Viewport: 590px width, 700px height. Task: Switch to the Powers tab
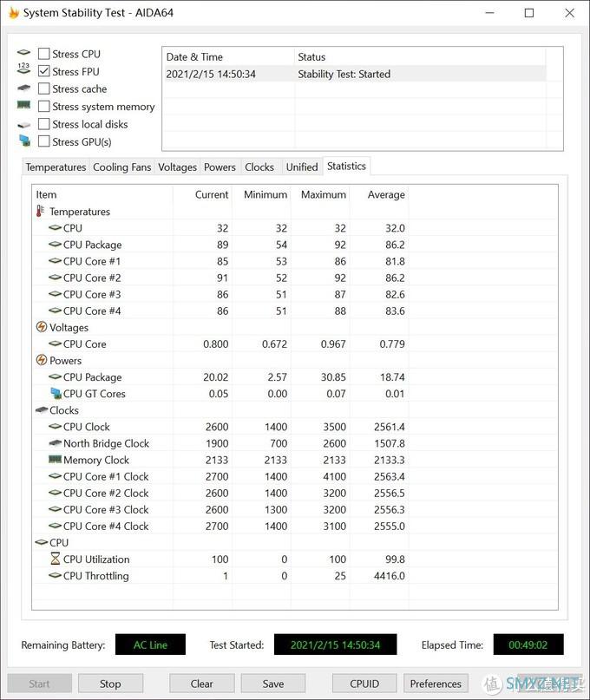pos(220,167)
